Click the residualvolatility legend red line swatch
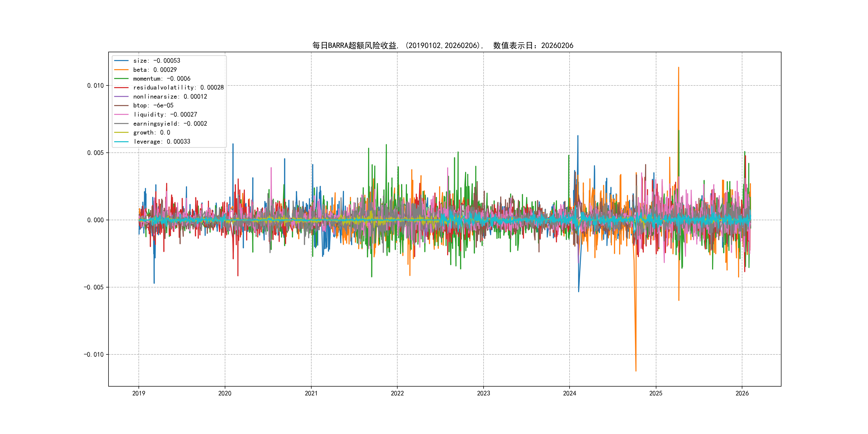868x434 pixels. (121, 88)
